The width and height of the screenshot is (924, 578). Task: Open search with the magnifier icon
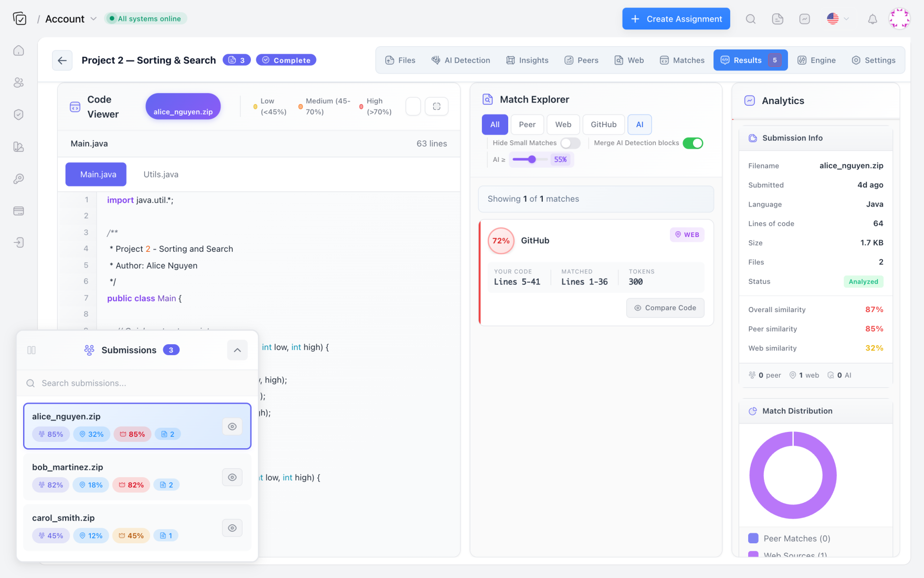[x=751, y=19]
